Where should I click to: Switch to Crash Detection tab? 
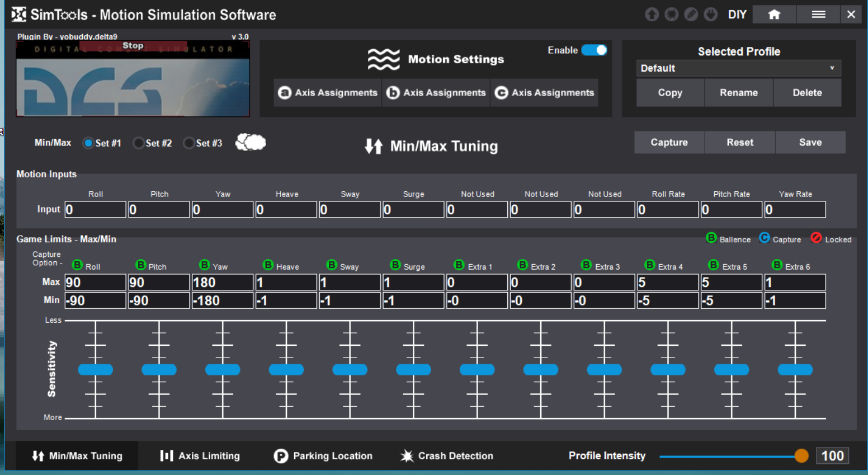point(446,456)
